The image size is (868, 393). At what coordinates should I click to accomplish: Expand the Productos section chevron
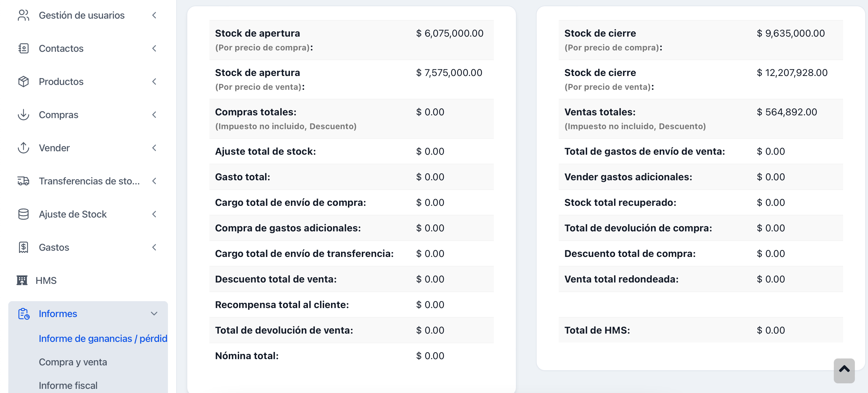click(154, 82)
